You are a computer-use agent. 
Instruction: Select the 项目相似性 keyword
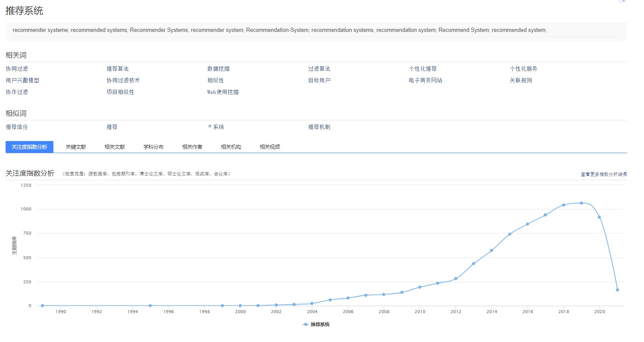pyautogui.click(x=120, y=92)
